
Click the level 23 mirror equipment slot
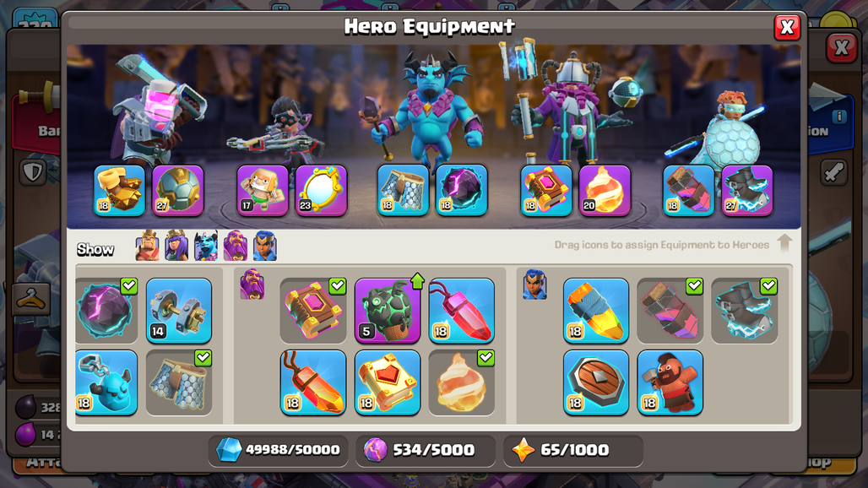[x=321, y=190]
